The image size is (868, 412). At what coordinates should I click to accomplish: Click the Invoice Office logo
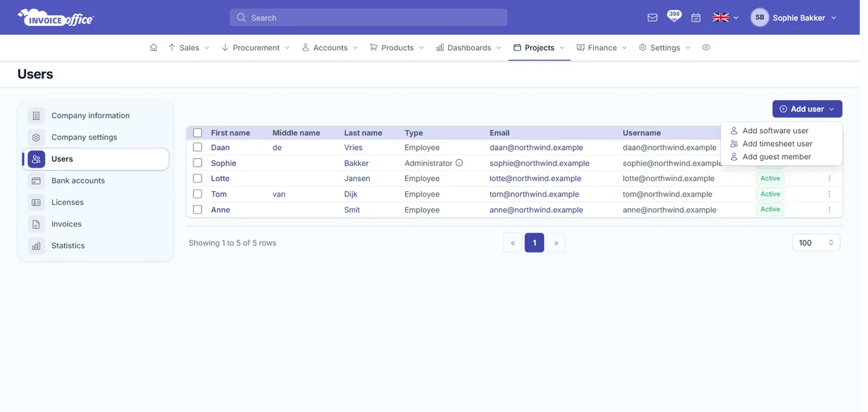click(56, 18)
